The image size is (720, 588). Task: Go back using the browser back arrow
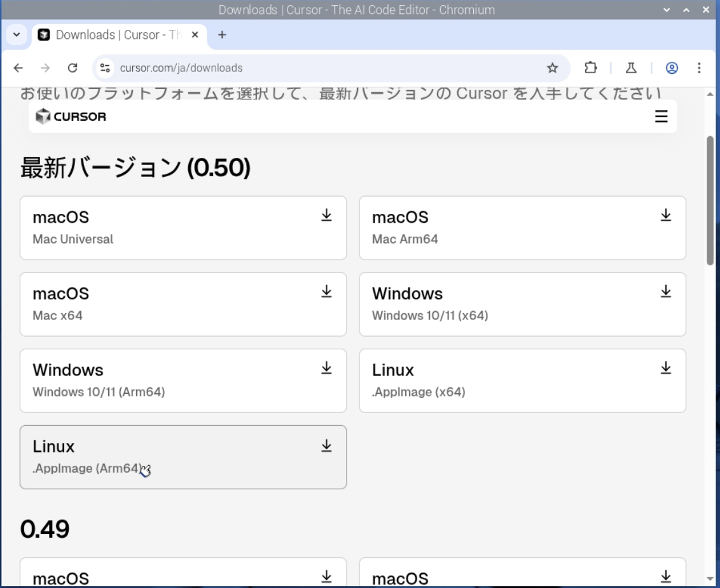tap(18, 68)
